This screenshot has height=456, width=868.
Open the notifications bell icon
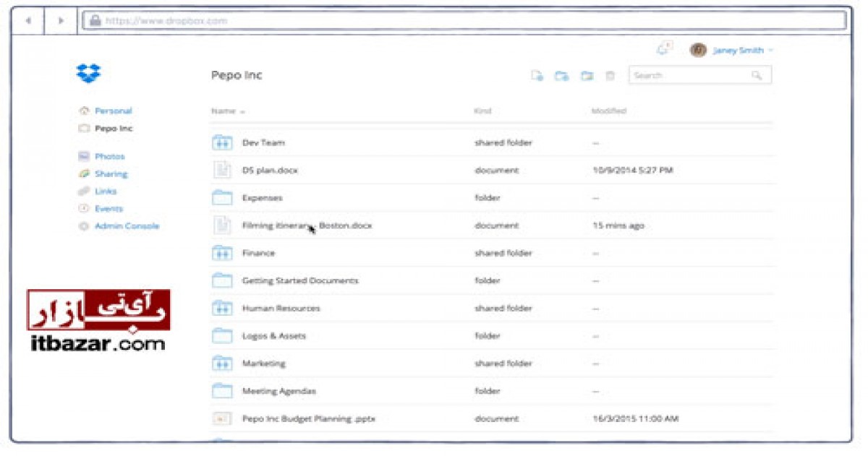coord(663,50)
